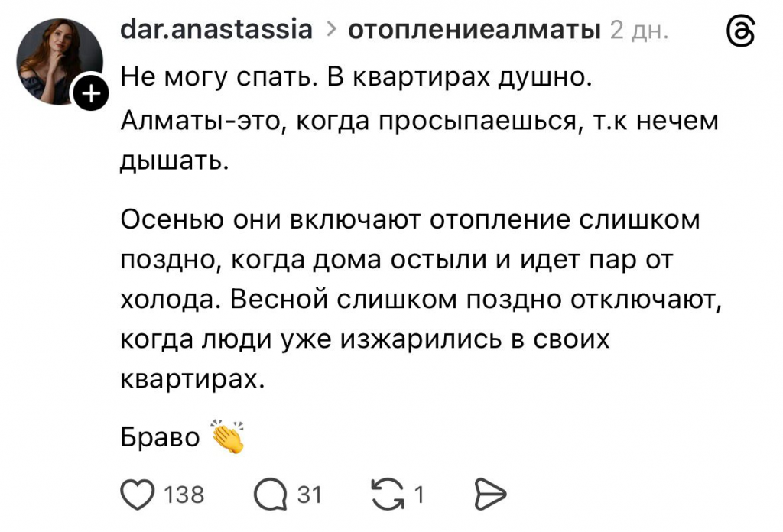Open the отоплениеалматы topic tag
This screenshot has height=532, width=783.
474,30
